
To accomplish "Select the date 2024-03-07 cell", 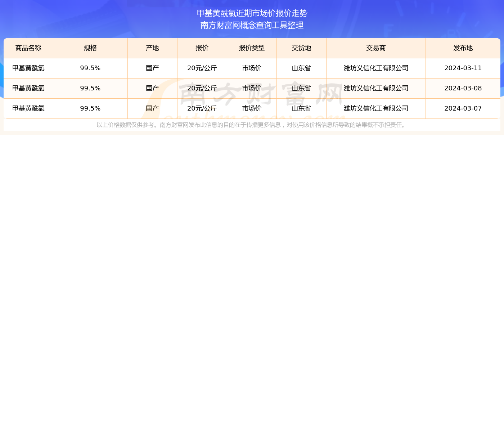I will click(x=463, y=108).
